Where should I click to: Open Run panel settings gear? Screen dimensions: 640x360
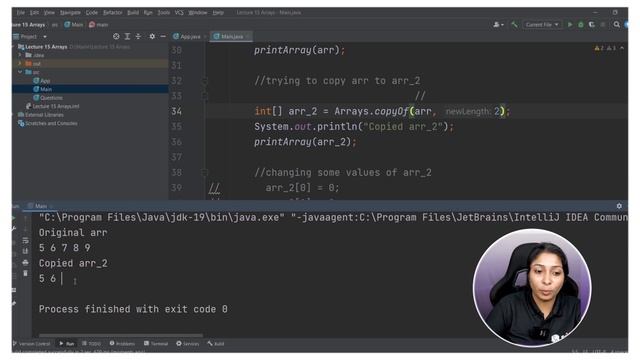619,206
